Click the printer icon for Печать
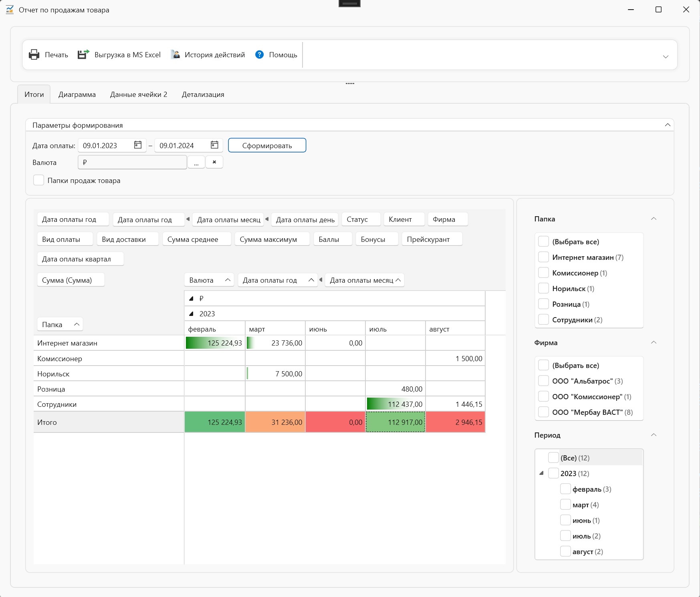The height and width of the screenshot is (597, 700). 34,54
